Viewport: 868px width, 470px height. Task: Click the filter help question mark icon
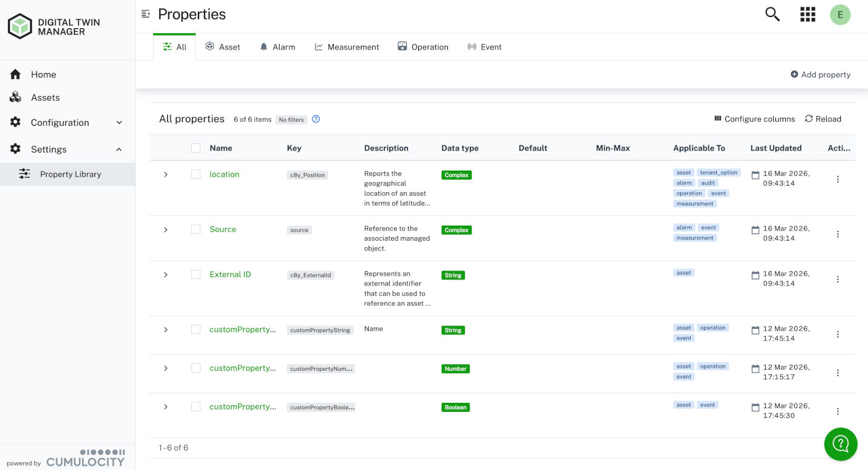click(316, 119)
